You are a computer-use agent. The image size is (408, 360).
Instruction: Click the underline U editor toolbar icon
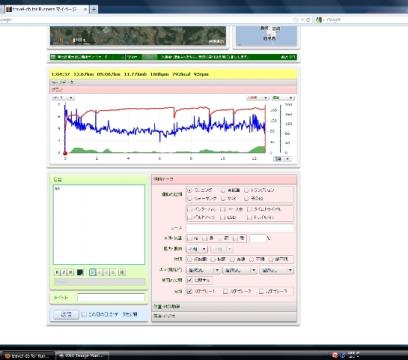coord(70,272)
